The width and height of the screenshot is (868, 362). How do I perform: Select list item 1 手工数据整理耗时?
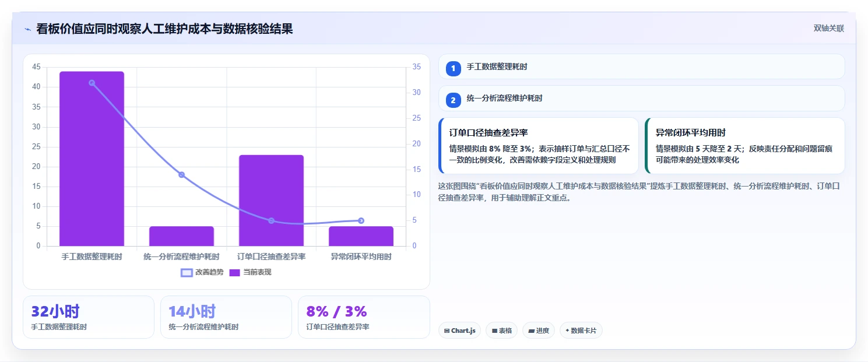tap(641, 66)
